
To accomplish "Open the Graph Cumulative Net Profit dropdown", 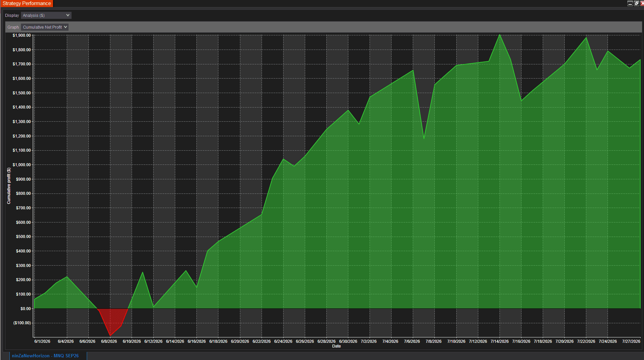I will coord(45,27).
